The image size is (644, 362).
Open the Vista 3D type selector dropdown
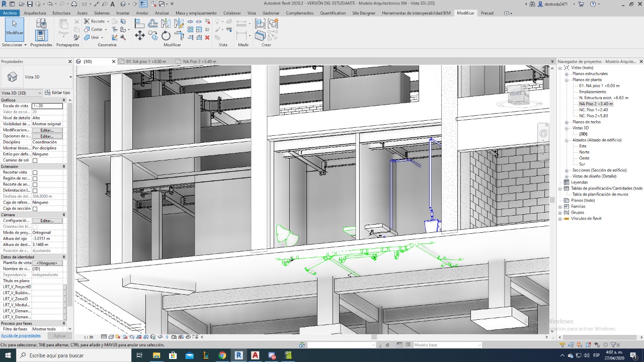[70, 77]
